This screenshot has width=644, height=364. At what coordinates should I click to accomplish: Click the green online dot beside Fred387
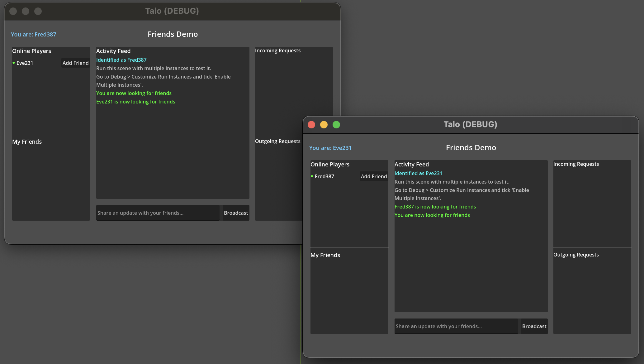pos(312,176)
